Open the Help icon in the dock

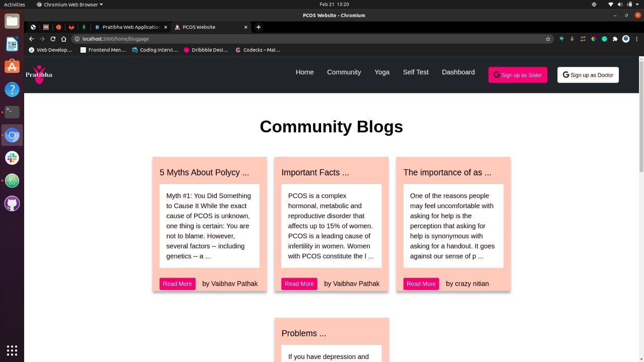[12, 89]
